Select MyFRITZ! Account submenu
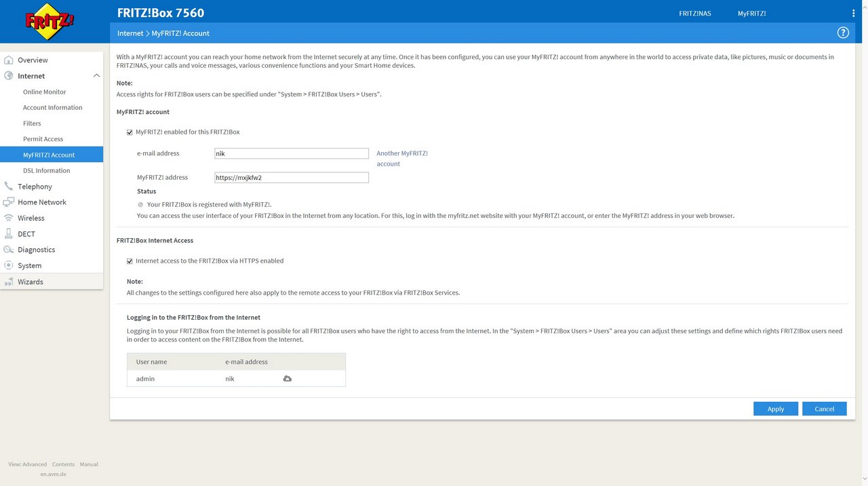 pos(52,155)
